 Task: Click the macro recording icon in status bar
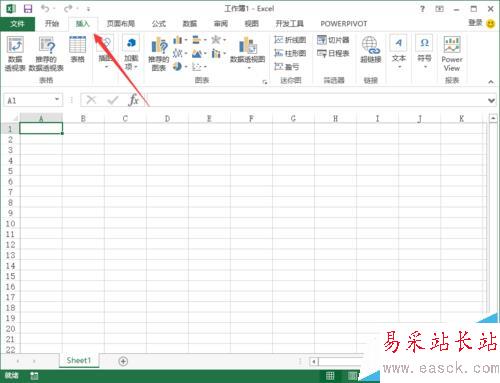coord(34,376)
